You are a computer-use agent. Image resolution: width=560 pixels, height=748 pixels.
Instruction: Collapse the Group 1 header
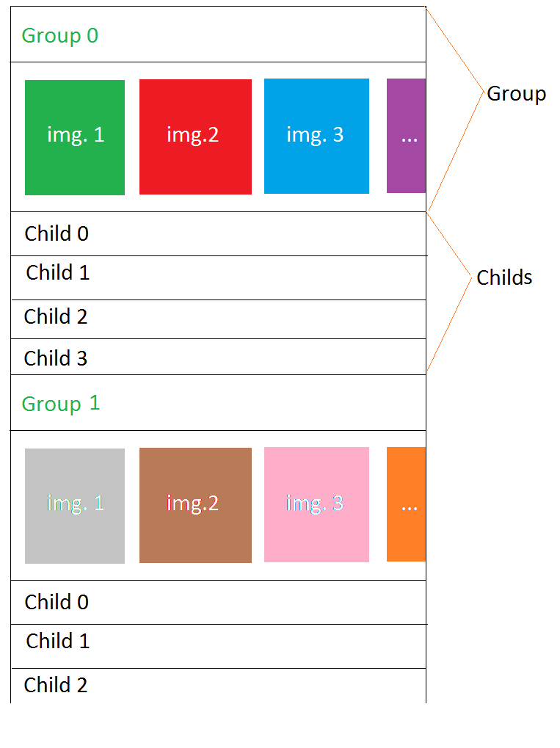point(218,402)
